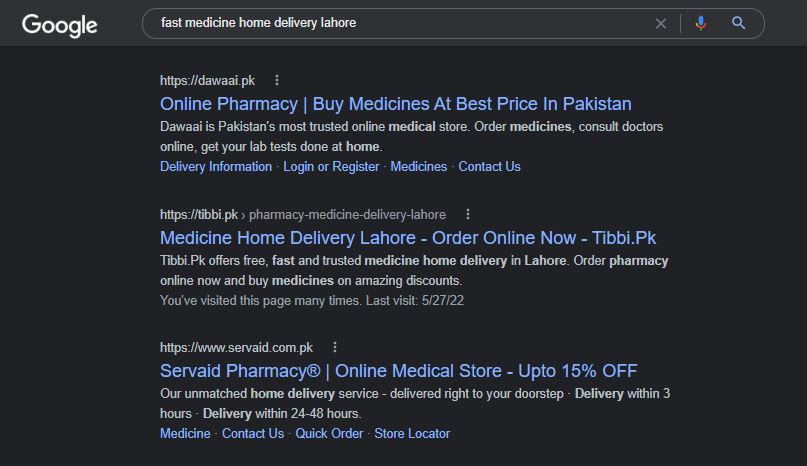
Task: Open Servaid Quick Order sitelink
Action: pos(329,434)
